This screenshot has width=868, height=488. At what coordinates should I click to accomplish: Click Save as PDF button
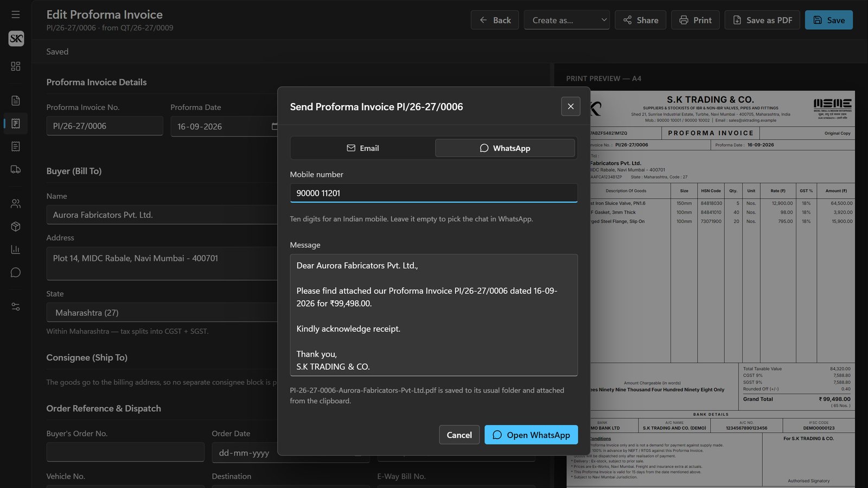click(762, 20)
